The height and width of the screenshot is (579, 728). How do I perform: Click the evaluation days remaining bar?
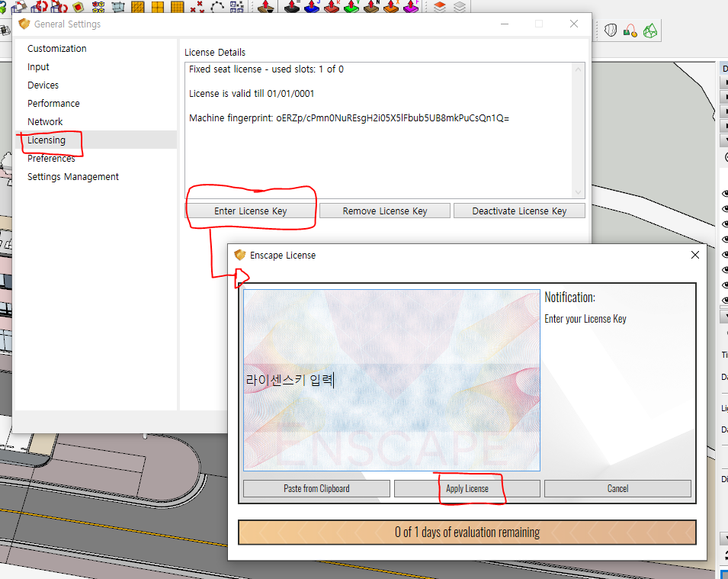point(467,532)
